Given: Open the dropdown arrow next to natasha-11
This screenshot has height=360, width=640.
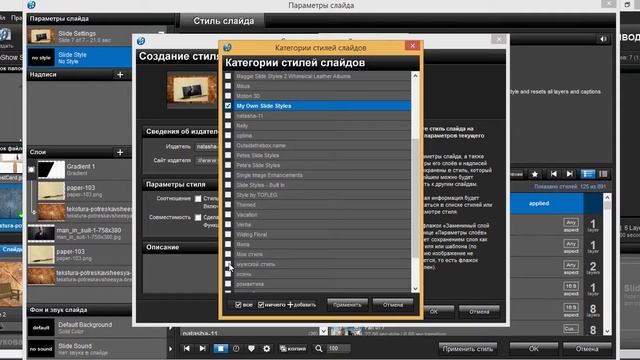Looking at the screenshot, I should tap(324, 331).
